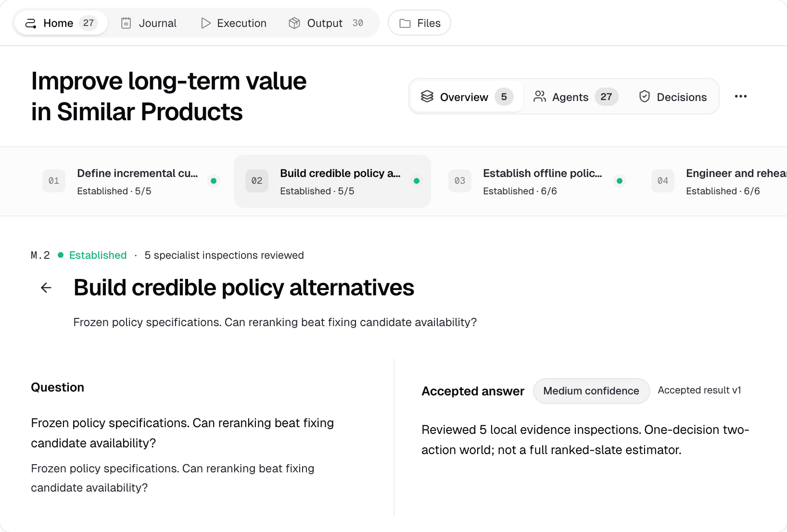Open the three-dot more options menu
Image resolution: width=787 pixels, height=532 pixels.
click(741, 97)
